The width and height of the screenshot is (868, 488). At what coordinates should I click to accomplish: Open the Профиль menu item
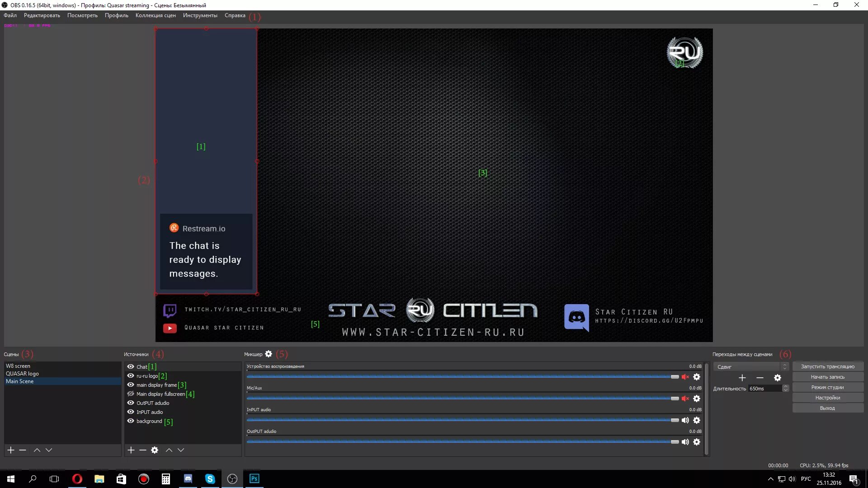117,15
